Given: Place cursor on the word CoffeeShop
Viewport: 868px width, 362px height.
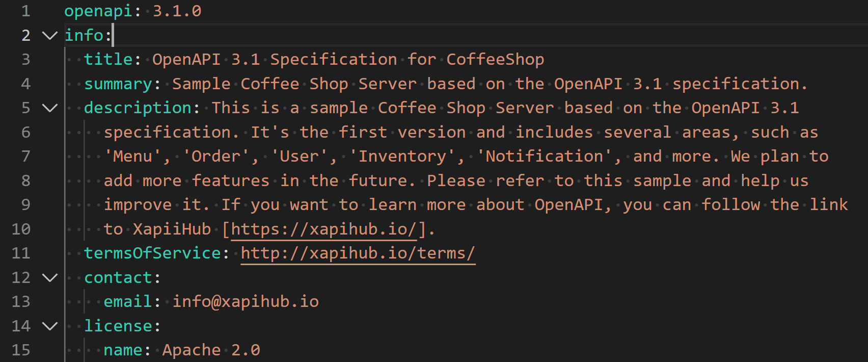Looking at the screenshot, I should click(x=495, y=60).
